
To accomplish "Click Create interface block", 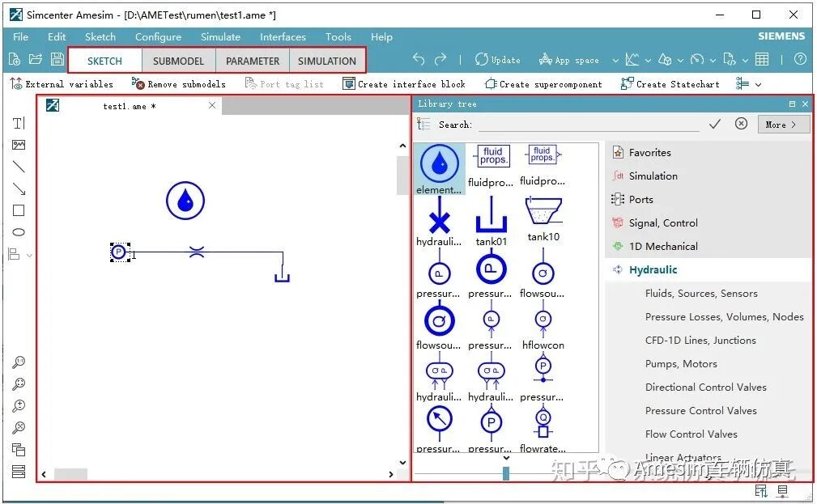I will tap(404, 84).
